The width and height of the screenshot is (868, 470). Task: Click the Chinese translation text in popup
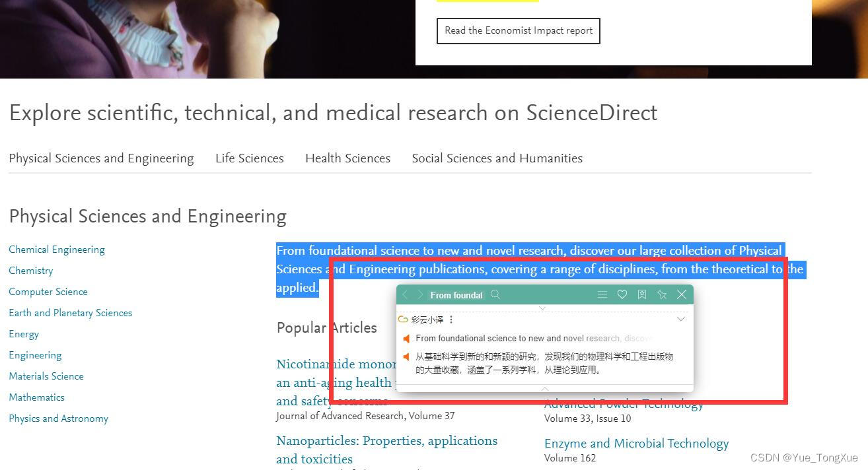coord(544,363)
